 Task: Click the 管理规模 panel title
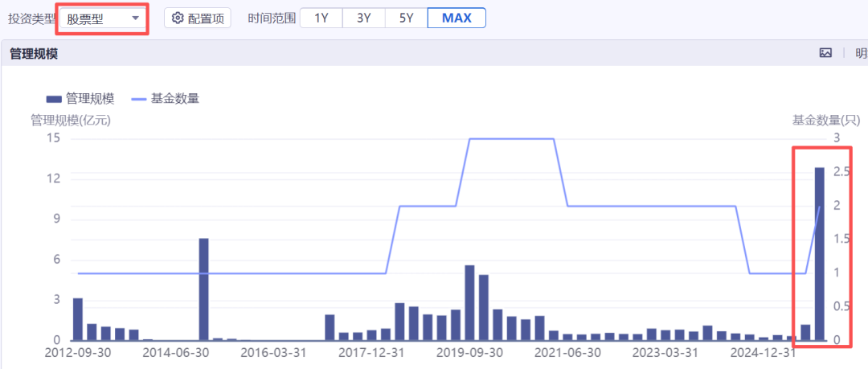(34, 54)
